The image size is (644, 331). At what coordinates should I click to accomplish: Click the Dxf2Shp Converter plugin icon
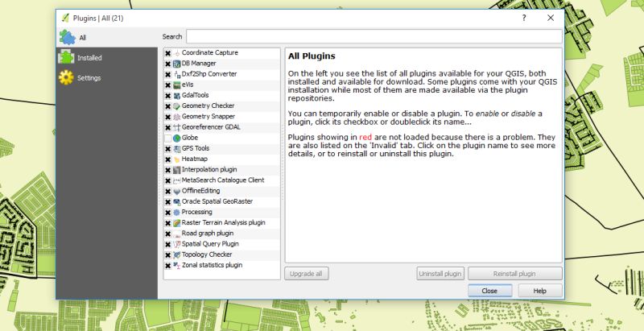point(176,74)
